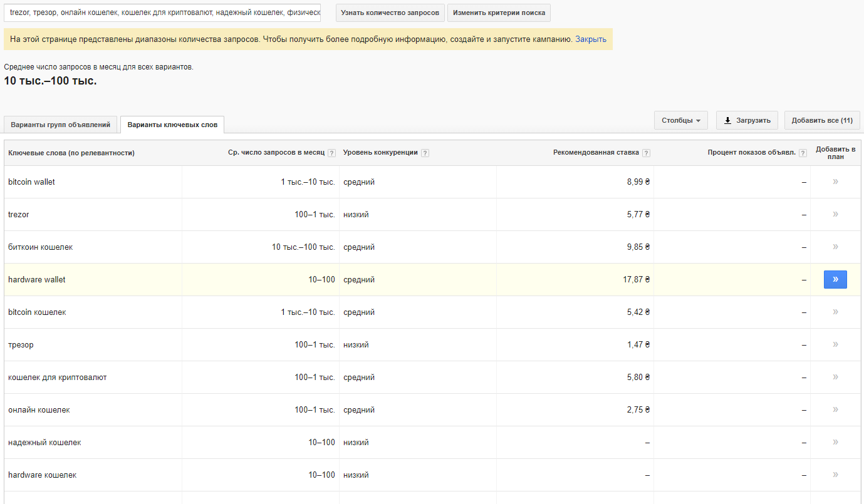Open the Столбцы columns dropdown

[680, 120]
